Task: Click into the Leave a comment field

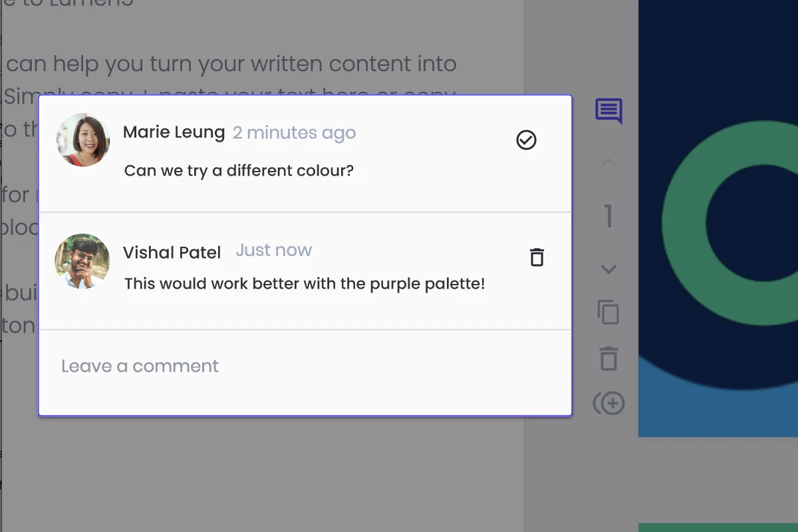Action: click(x=305, y=366)
